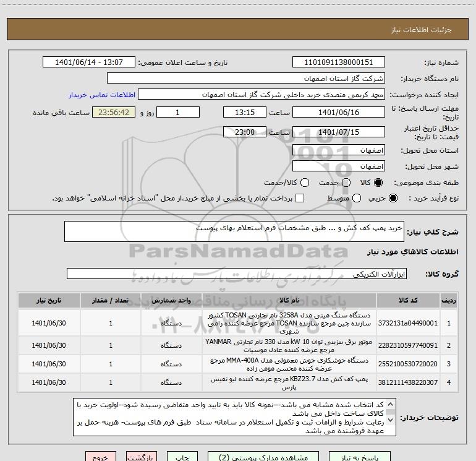The image size is (476, 461).
Task: Select the کالا radio button
Action: point(378,183)
